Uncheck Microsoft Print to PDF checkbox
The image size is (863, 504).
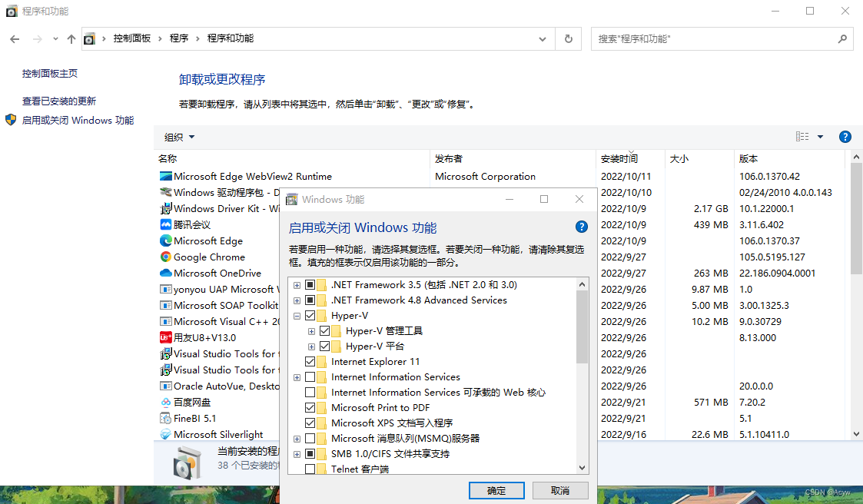tap(310, 408)
